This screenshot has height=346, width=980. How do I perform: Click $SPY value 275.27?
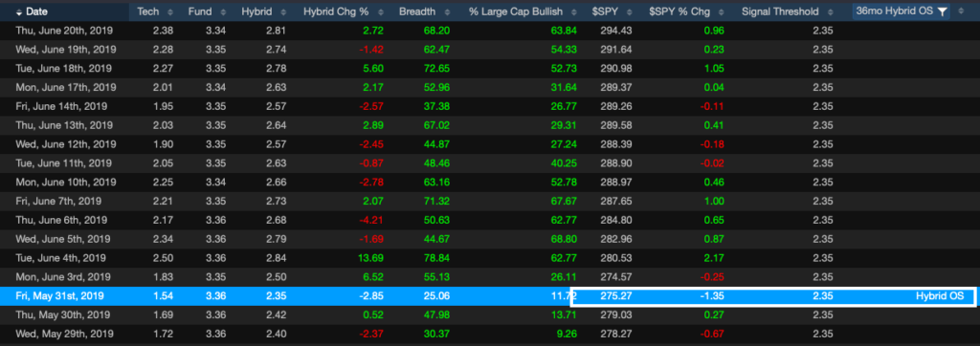[615, 295]
